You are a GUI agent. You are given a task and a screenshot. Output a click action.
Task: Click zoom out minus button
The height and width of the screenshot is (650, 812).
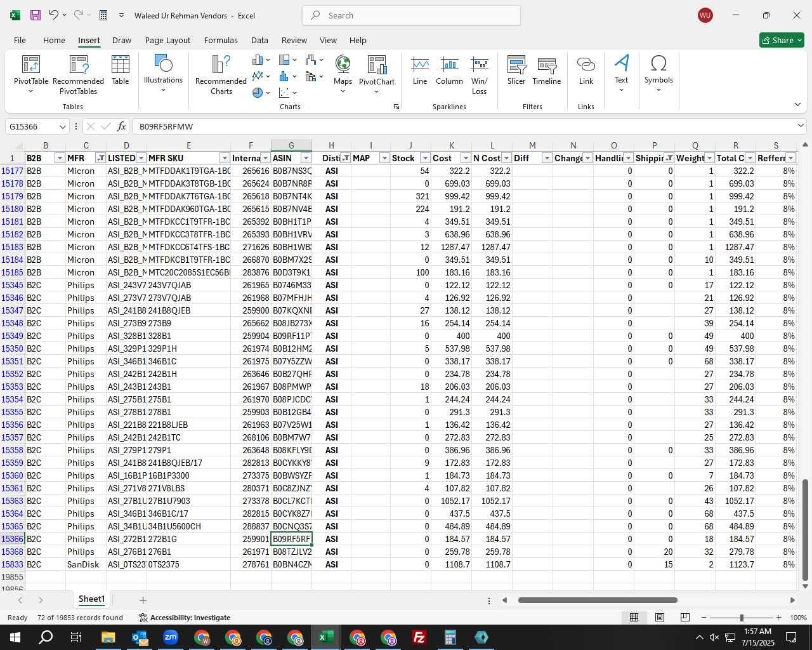coord(704,618)
